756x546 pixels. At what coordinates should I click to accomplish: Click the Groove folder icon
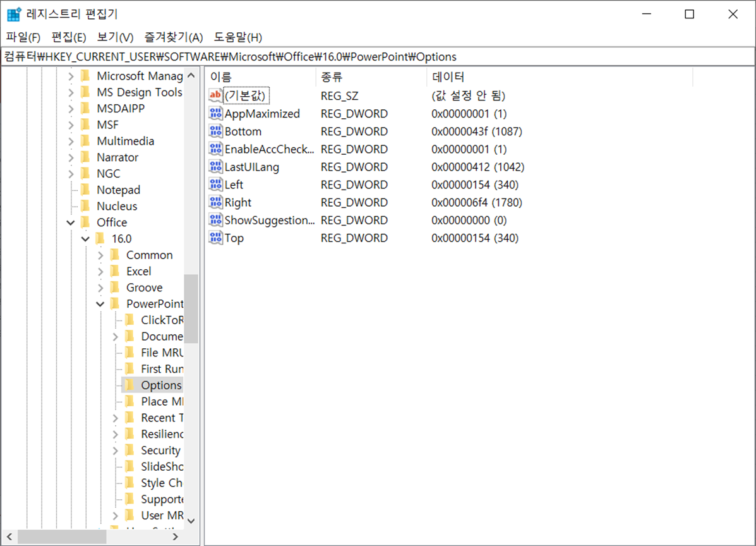[115, 288]
